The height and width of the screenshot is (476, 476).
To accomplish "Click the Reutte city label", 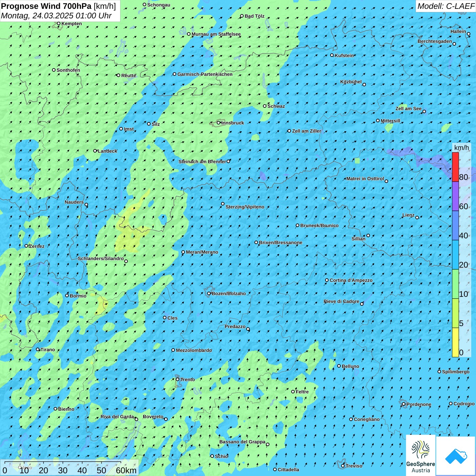I will [x=129, y=75].
